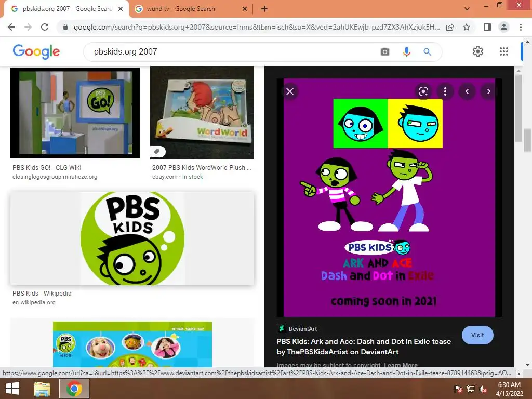Share this page via the address bar icon
Image resolution: width=532 pixels, height=399 pixels.
coord(450,27)
